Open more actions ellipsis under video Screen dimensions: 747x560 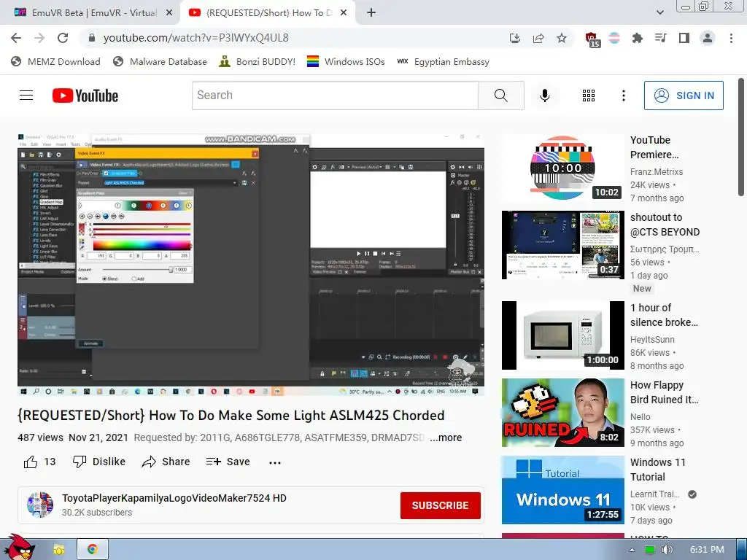[275, 462]
